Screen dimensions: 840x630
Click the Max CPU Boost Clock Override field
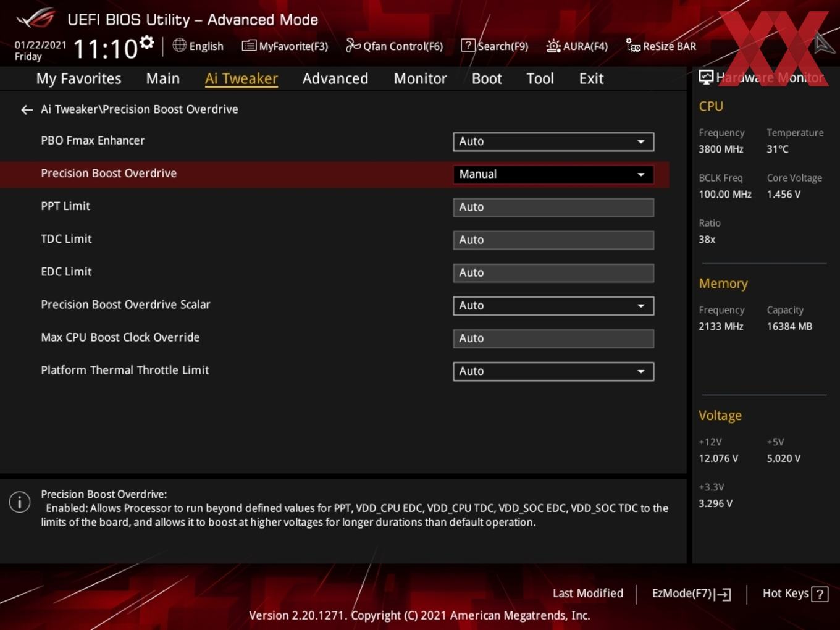tap(553, 338)
